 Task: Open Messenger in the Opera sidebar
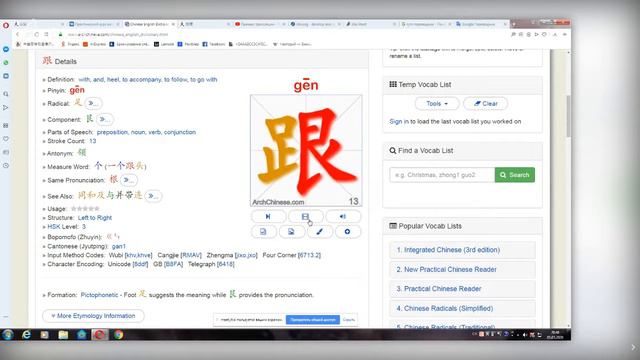coord(6,49)
